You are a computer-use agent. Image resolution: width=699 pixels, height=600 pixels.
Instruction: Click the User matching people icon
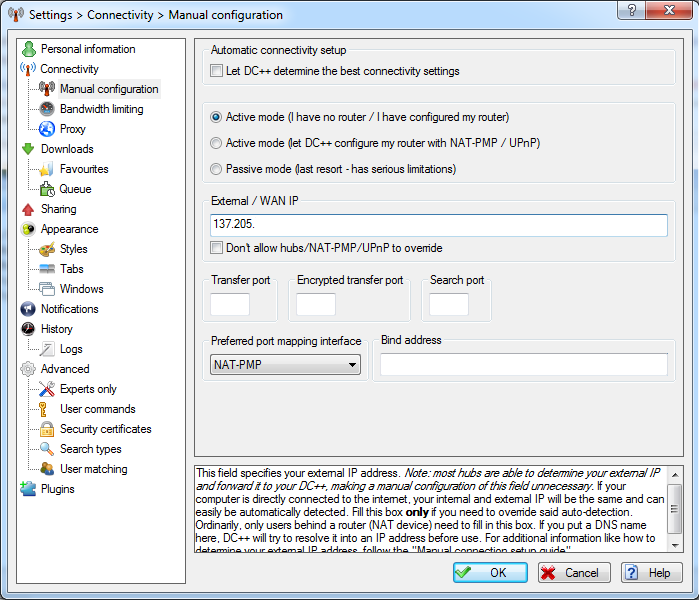coord(47,469)
